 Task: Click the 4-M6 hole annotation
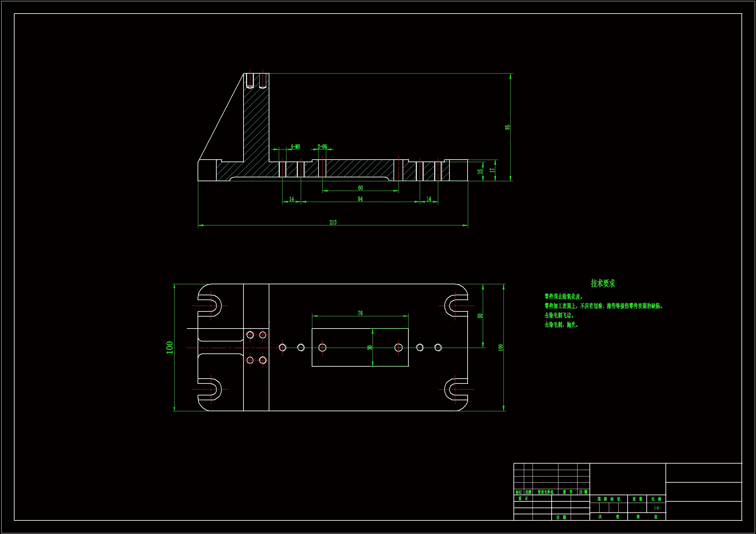295,146
